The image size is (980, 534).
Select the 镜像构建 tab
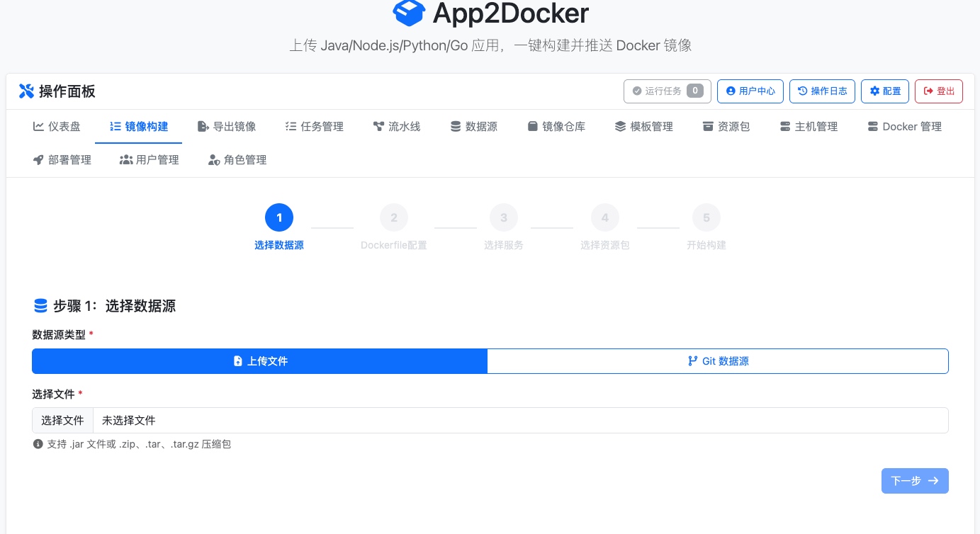coord(139,127)
